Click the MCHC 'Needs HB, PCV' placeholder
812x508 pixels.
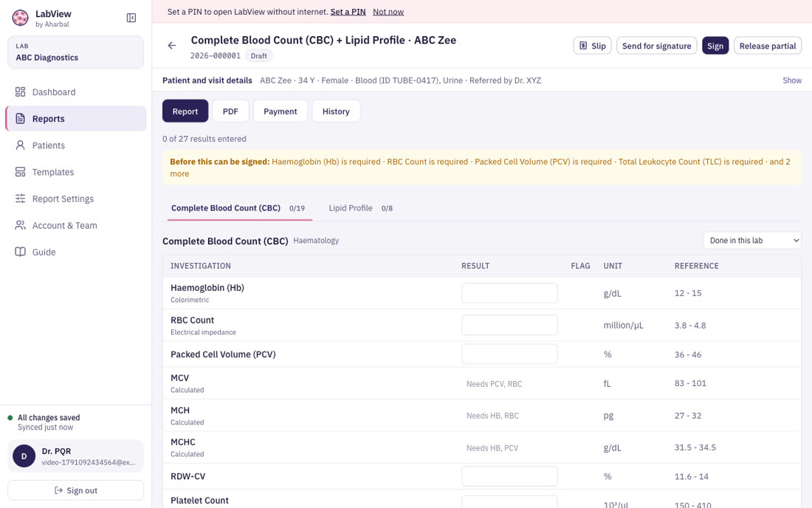[492, 448]
